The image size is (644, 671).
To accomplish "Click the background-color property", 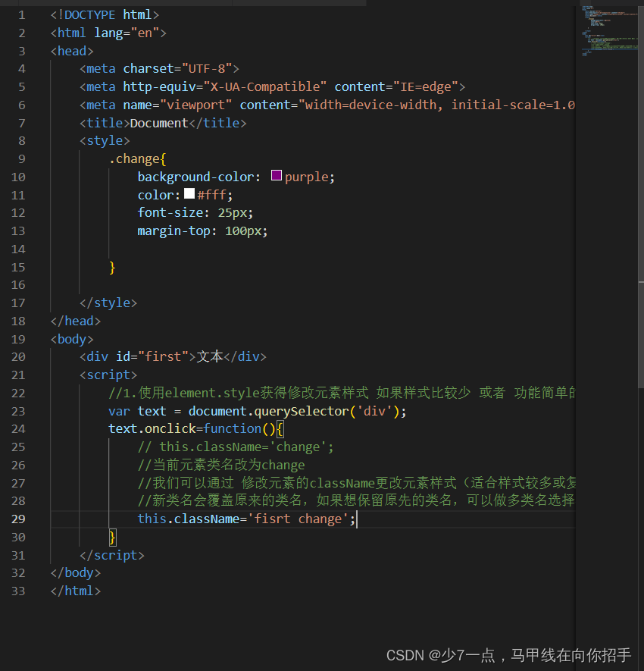I will pos(195,177).
